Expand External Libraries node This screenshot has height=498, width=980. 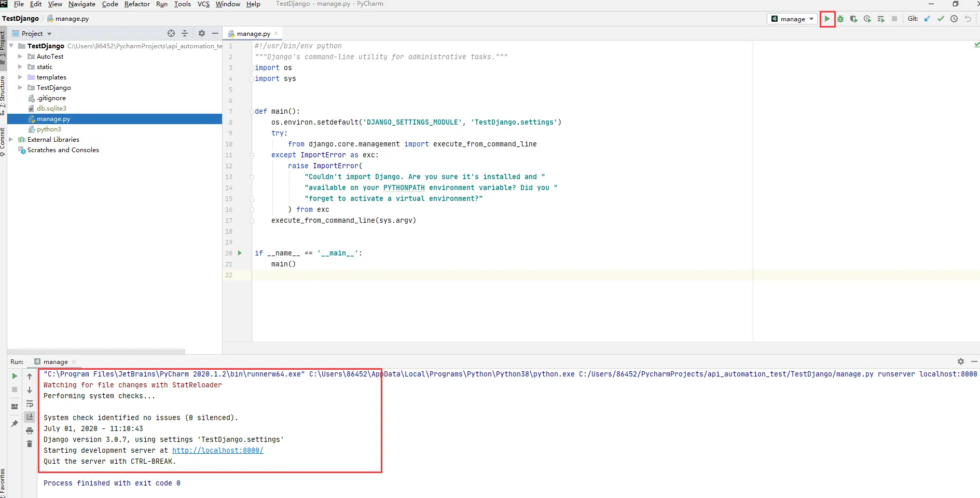11,139
